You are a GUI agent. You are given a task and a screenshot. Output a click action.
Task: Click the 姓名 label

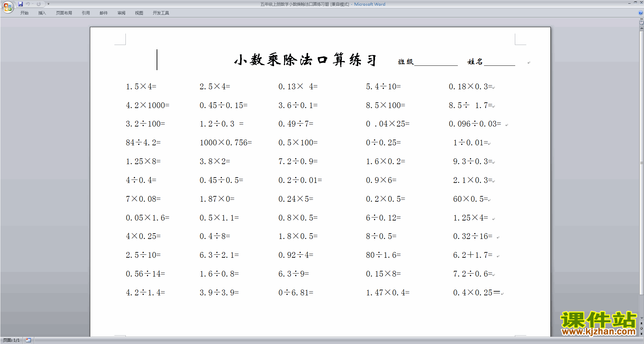point(475,62)
